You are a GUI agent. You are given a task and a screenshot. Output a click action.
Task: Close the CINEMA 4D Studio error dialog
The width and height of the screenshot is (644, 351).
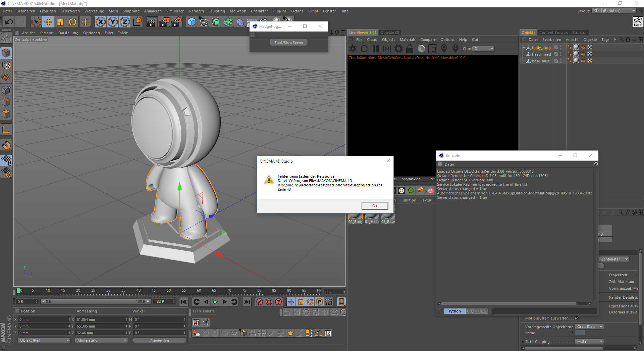point(388,161)
